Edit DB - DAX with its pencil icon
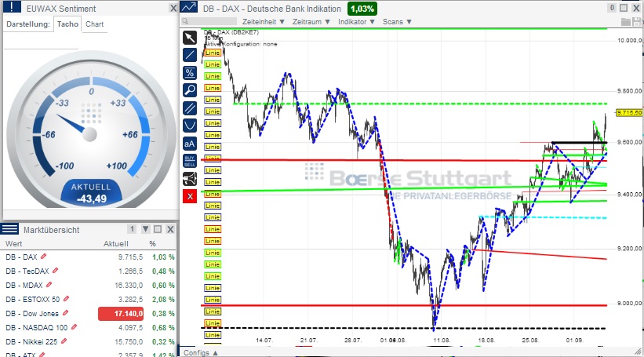This screenshot has height=357, width=644. point(44,257)
